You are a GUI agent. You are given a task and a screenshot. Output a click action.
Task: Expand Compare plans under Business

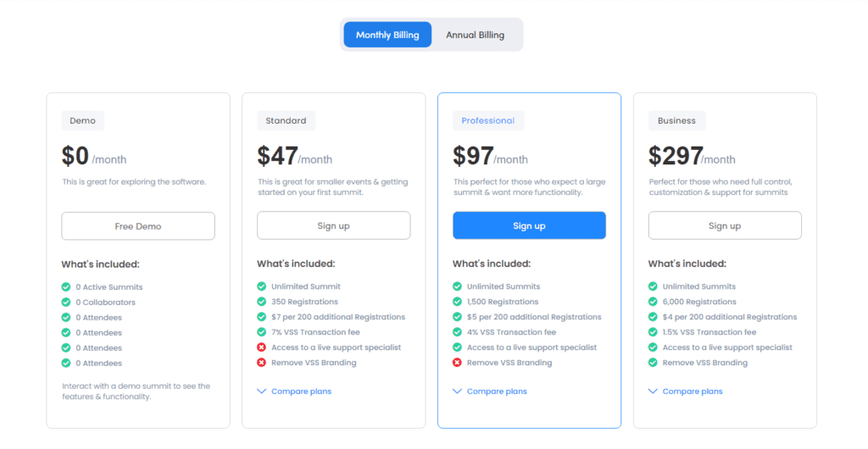[x=685, y=391]
